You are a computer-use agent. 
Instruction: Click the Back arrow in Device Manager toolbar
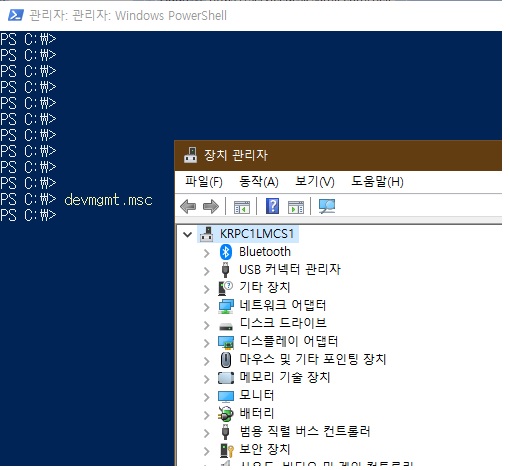tap(188, 206)
